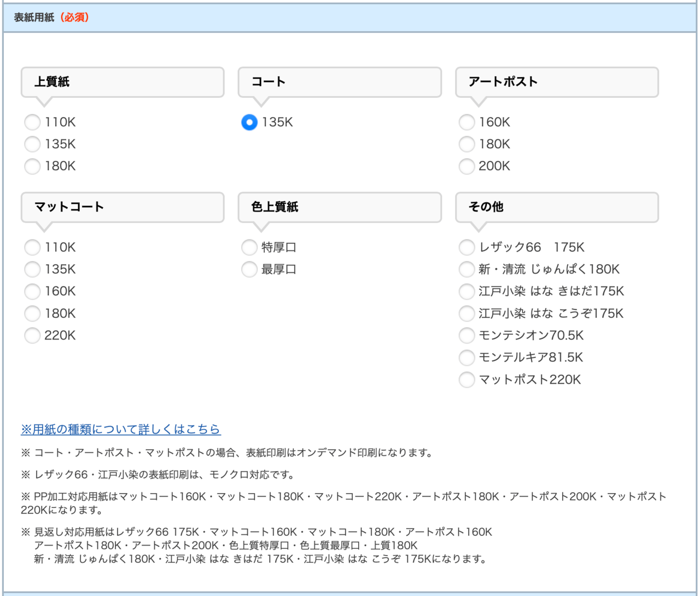Open the paper types details link
700x596 pixels.
121,430
